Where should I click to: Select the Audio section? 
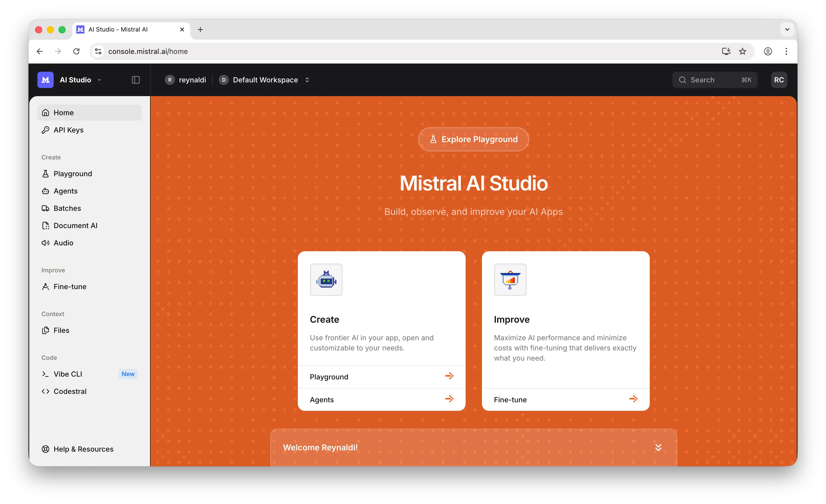click(63, 243)
